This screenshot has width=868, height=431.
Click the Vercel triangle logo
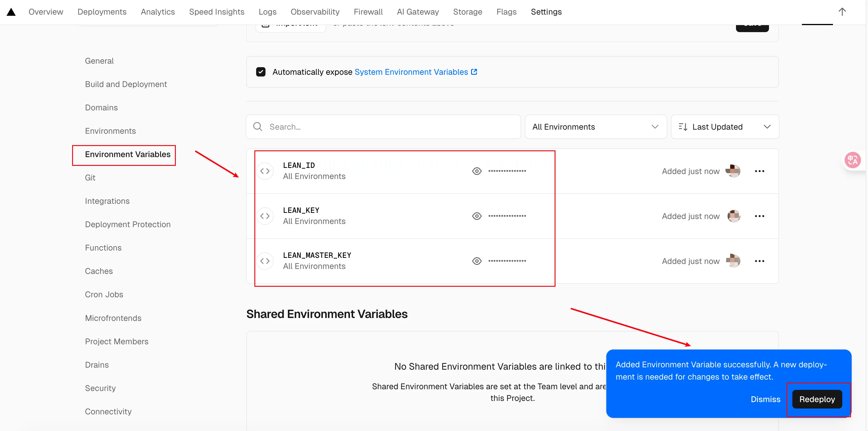(11, 12)
